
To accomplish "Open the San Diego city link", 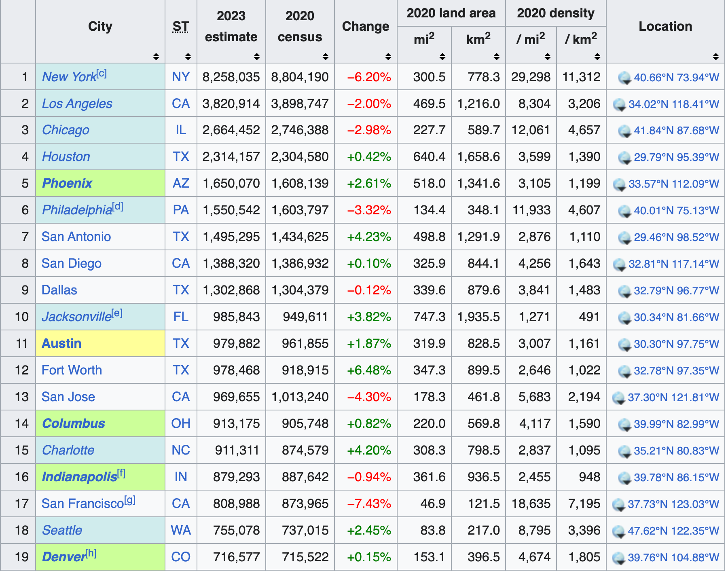I will [72, 263].
